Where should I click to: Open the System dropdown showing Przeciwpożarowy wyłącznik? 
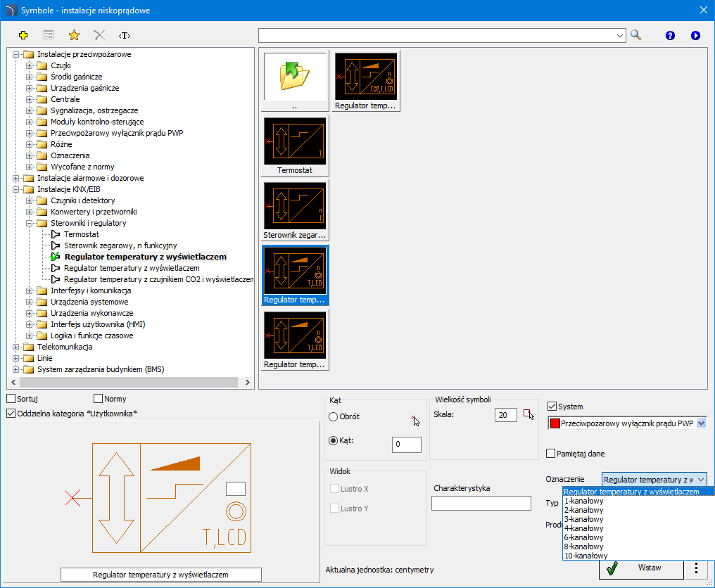pos(702,423)
